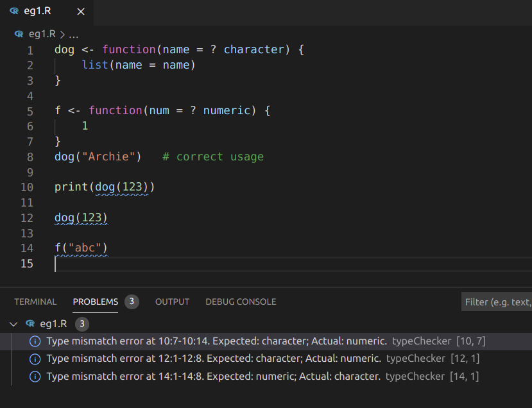Click the word character on line 1

[x=253, y=49]
